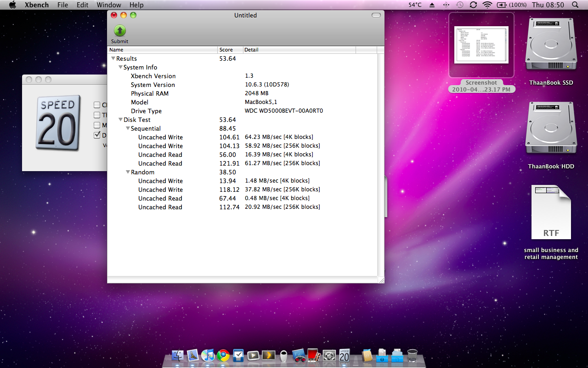588x368 pixels.
Task: Open the gray play-button app in Dock
Action: pyautogui.click(x=253, y=355)
